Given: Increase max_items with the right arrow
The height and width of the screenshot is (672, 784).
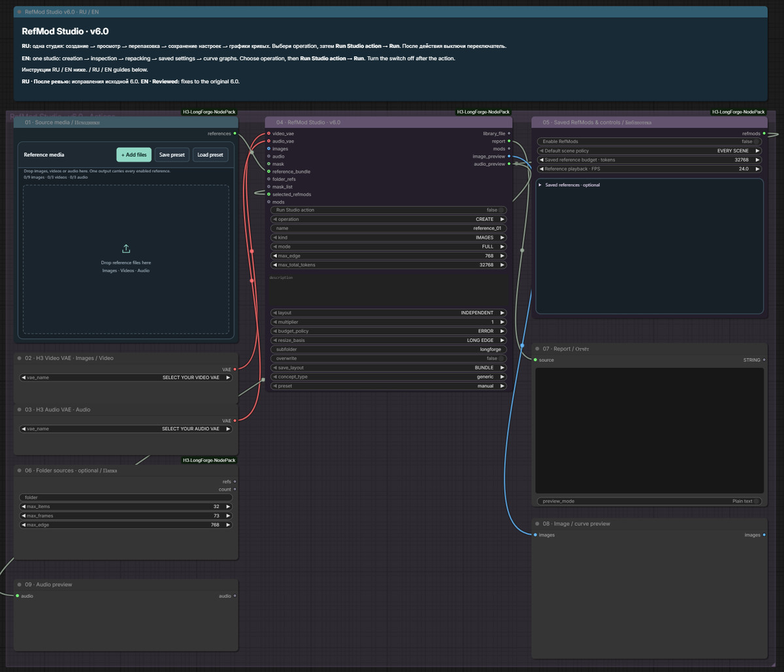Looking at the screenshot, I should (228, 507).
